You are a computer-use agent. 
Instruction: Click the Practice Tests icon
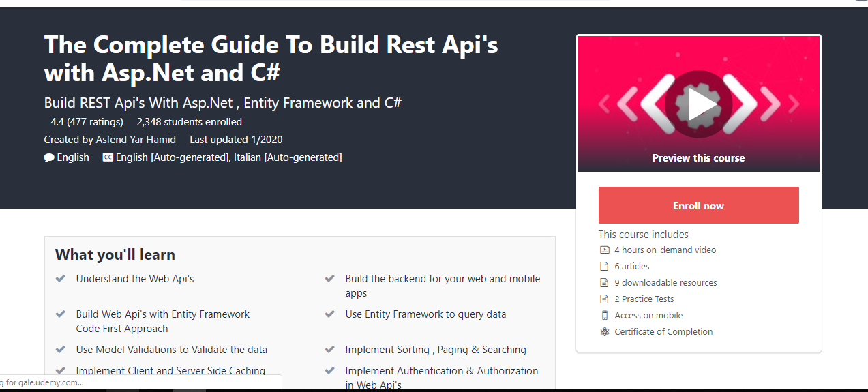tap(604, 299)
